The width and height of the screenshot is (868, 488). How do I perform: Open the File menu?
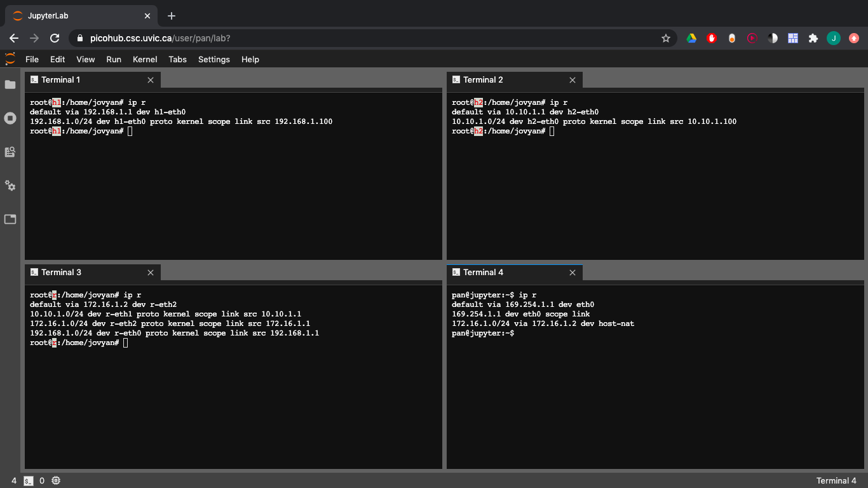[32, 59]
